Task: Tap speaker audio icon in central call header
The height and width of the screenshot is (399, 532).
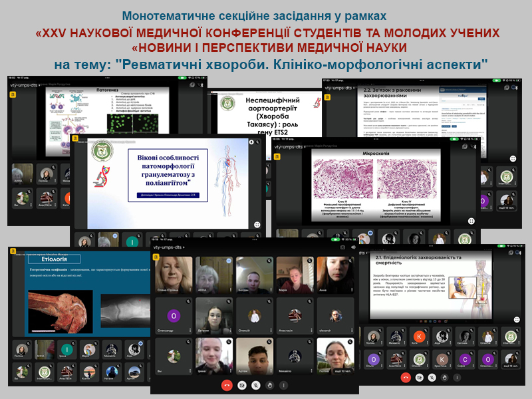Action: click(x=353, y=247)
